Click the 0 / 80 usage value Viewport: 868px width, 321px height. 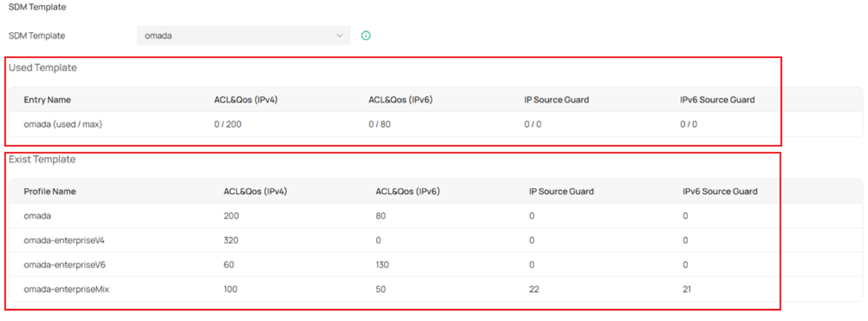point(378,124)
